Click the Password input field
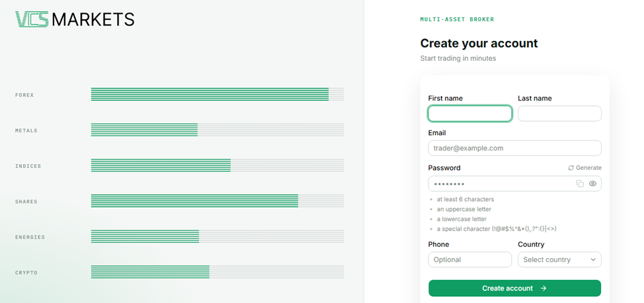Viewport: 644px width, 303px height. 514,184
